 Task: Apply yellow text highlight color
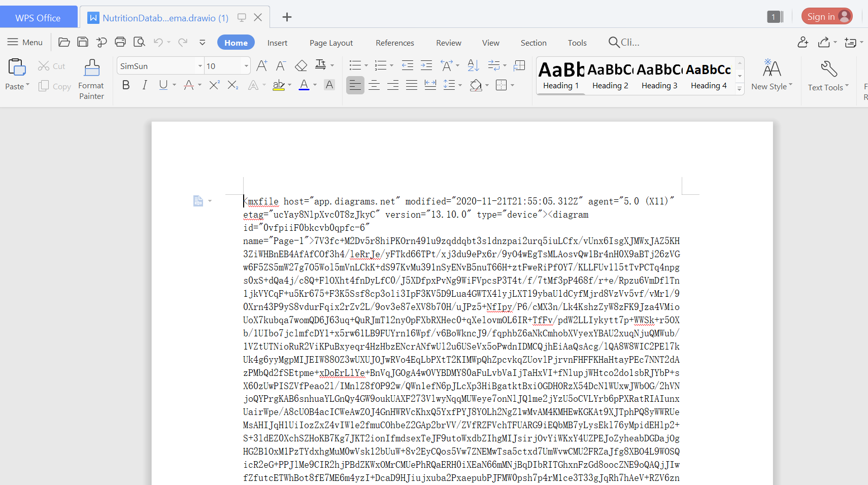(279, 85)
